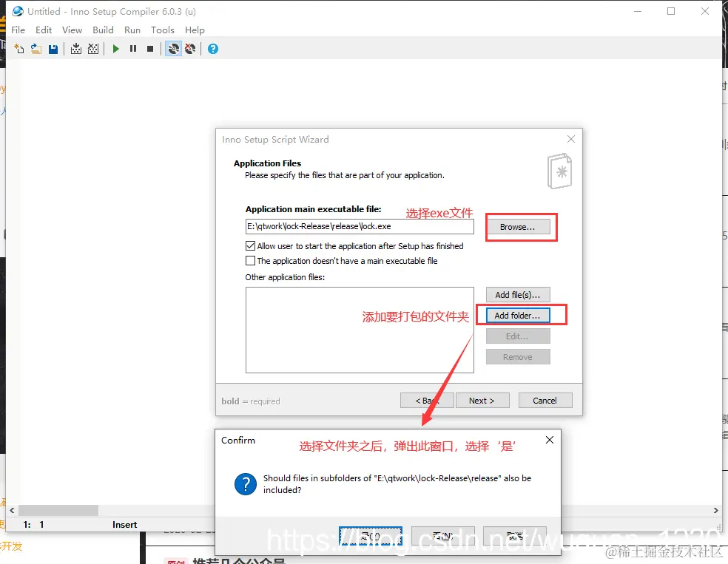Click the third Cancel button in Confirm dialog

point(515,536)
